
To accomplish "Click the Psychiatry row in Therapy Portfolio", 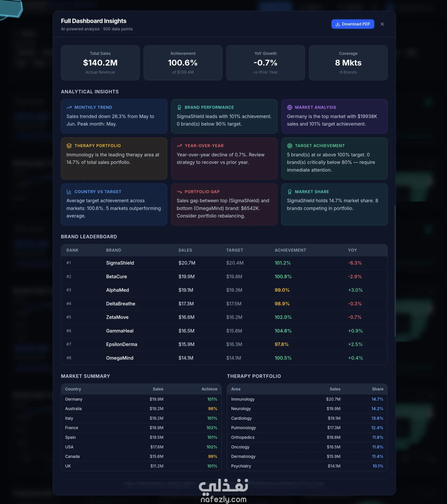I will 307,466.
